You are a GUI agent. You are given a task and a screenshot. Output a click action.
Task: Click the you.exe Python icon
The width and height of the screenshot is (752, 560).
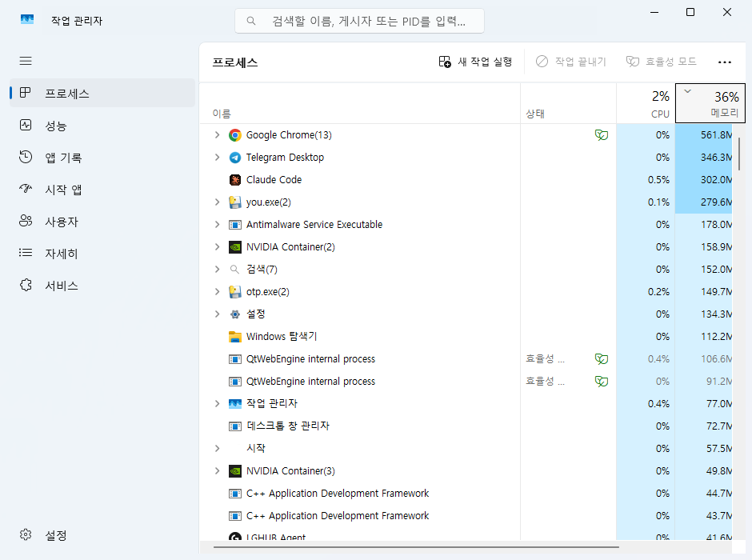(235, 202)
